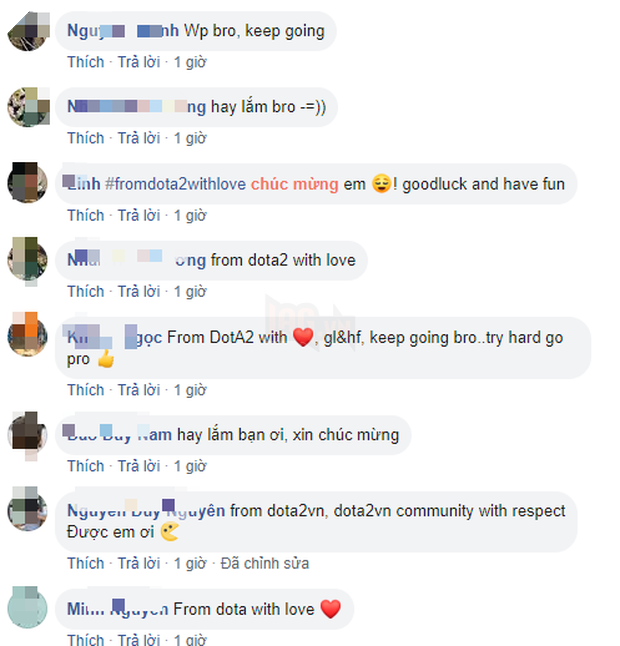Open 'Đã chỉnh sửa' edit history link
Viewport: 620px width, 646px height.
(264, 563)
